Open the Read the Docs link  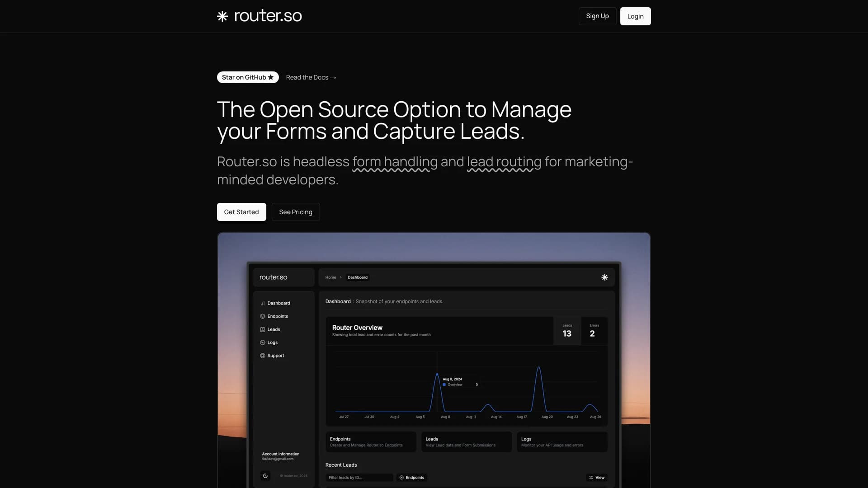(311, 77)
